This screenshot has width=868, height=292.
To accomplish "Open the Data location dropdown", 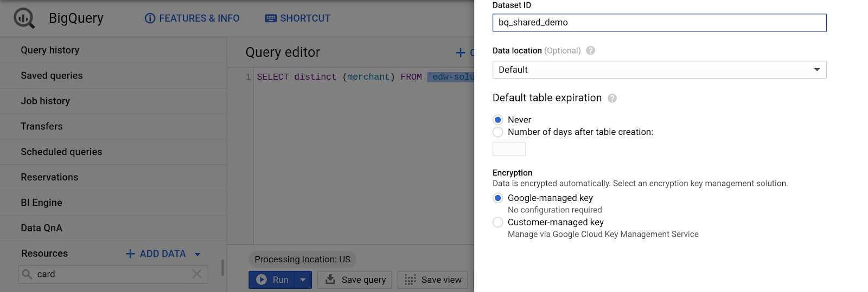I will 659,70.
